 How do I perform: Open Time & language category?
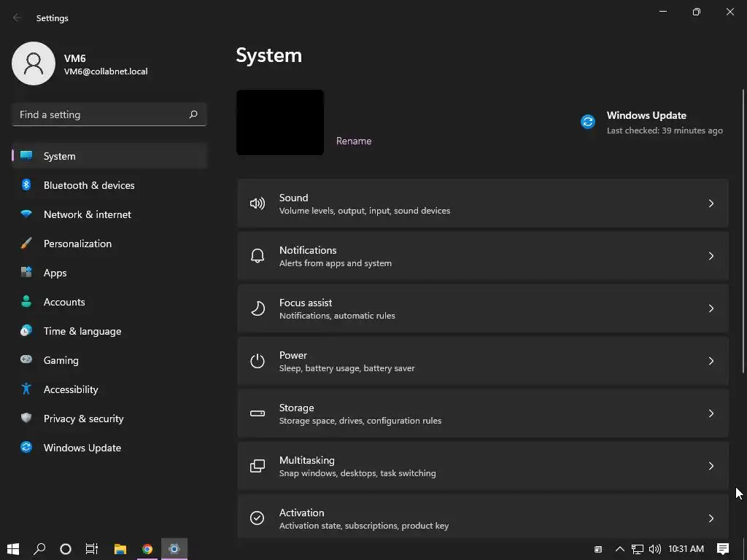tap(109, 331)
